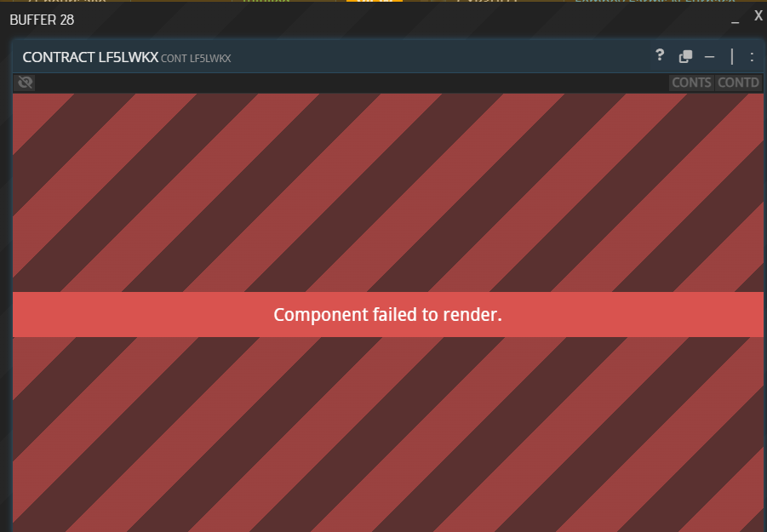Pop out the contract tile with the overlapping-squares icon
The width and height of the screenshot is (767, 532).
click(x=685, y=57)
